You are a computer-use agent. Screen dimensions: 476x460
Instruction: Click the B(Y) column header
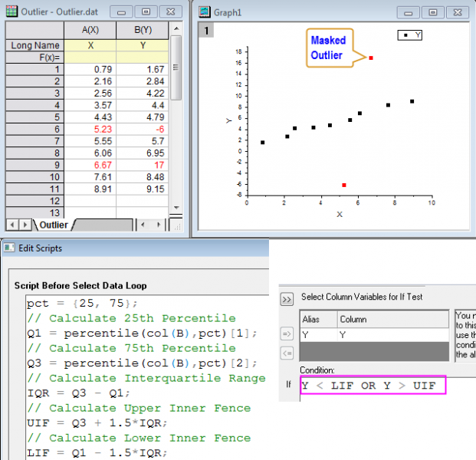[143, 30]
